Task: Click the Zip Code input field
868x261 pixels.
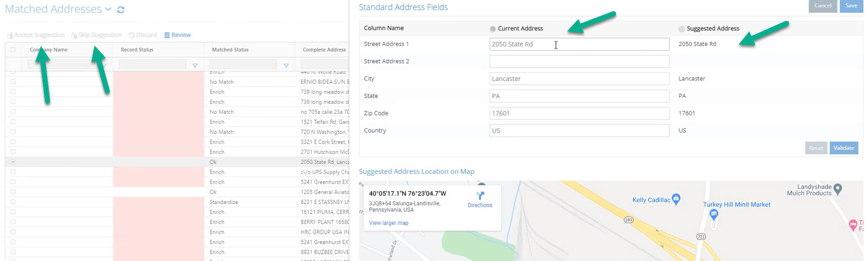Action: 579,113
